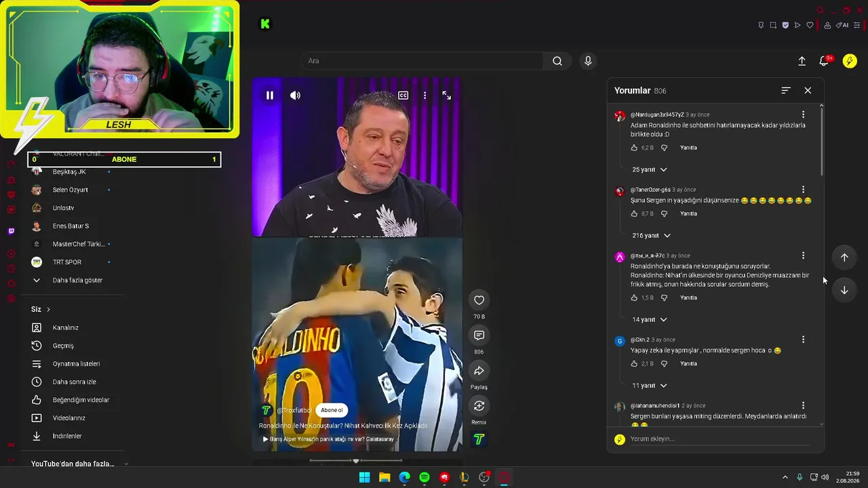Viewport: 868px width, 488px height.
Task: Open the upload/create button
Action: (802, 61)
